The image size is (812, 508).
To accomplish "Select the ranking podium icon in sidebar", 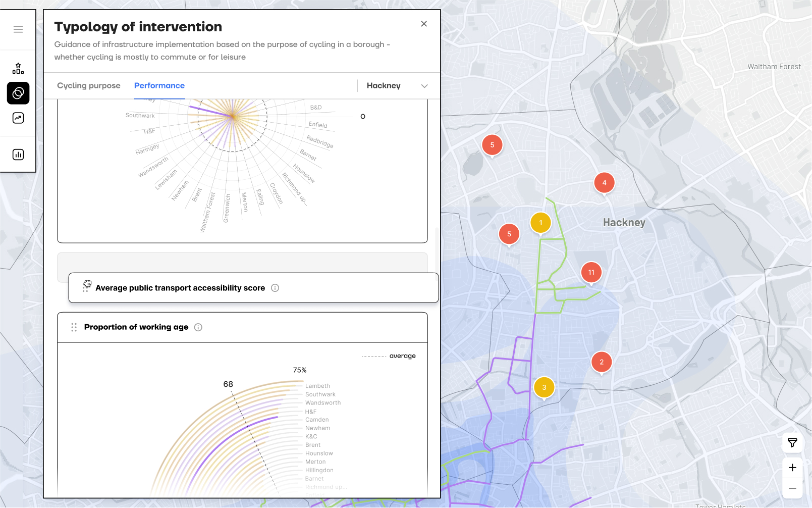I will pyautogui.click(x=18, y=68).
